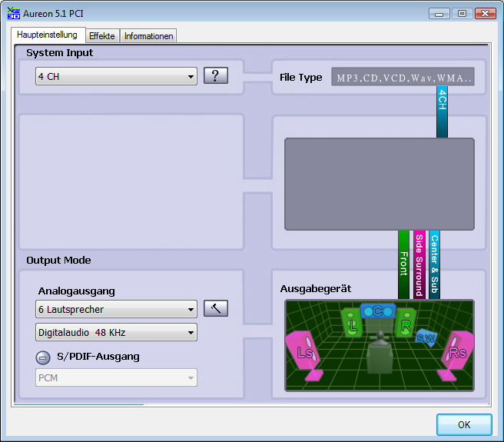Maximize the Aureon 5.1 PCI window

tap(462, 14)
